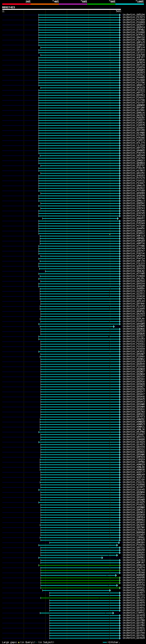Image resolution: width=146 pixels, height=644 pixels.
Task: Select hit label UniRef100_A9YTZ8
Action: click(x=133, y=65)
